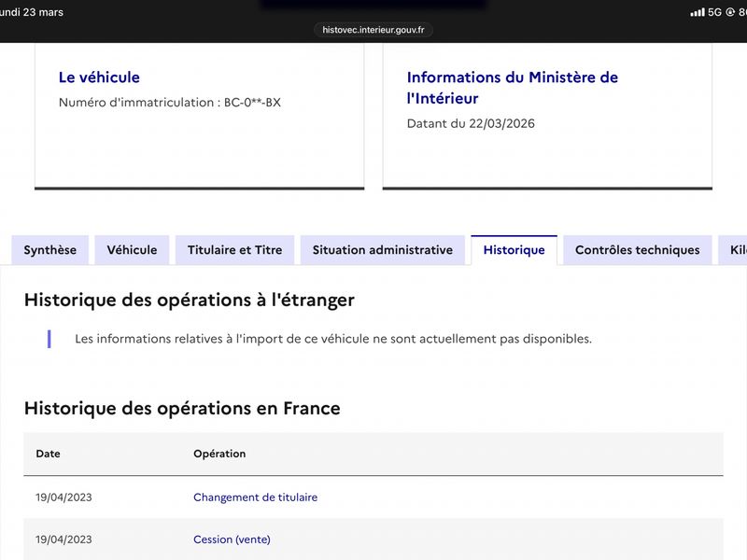Image resolution: width=747 pixels, height=560 pixels.
Task: Tap the cellular signal bars icon
Action: click(x=698, y=12)
